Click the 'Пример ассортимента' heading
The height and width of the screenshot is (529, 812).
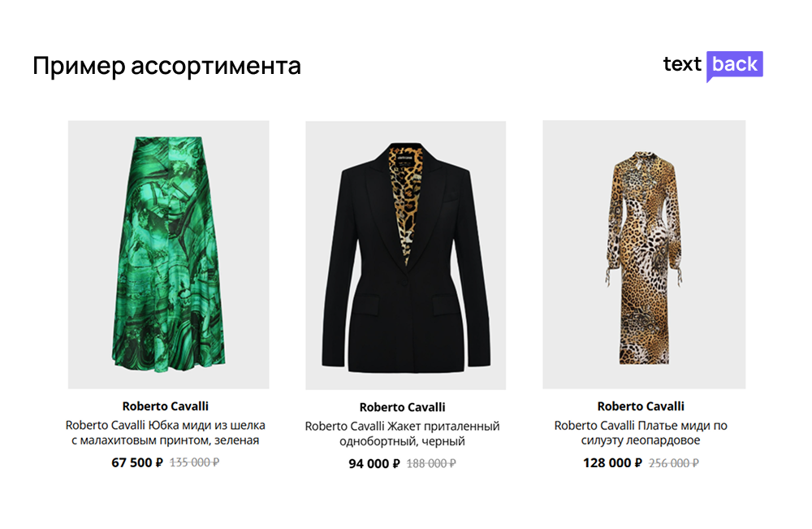point(166,67)
